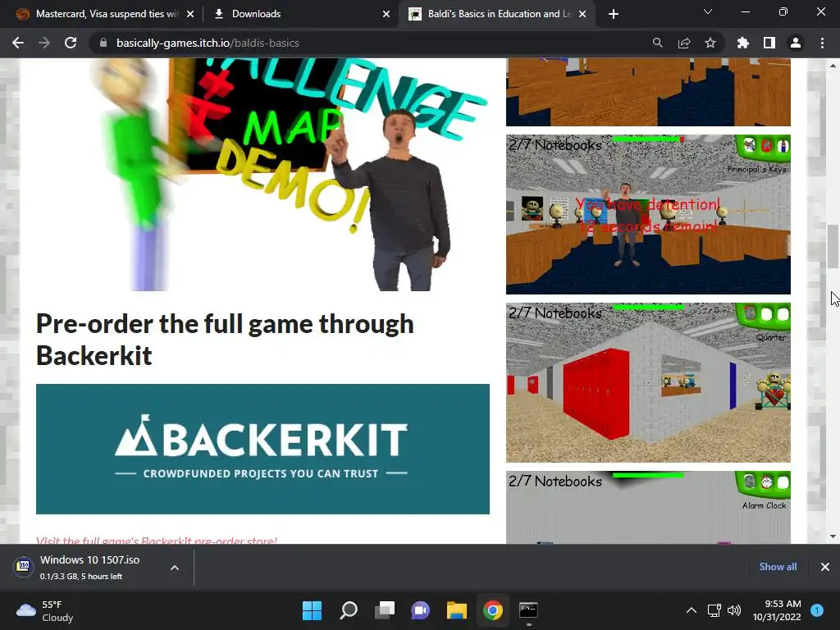Open the clock showing 9:53 AM

(777, 610)
